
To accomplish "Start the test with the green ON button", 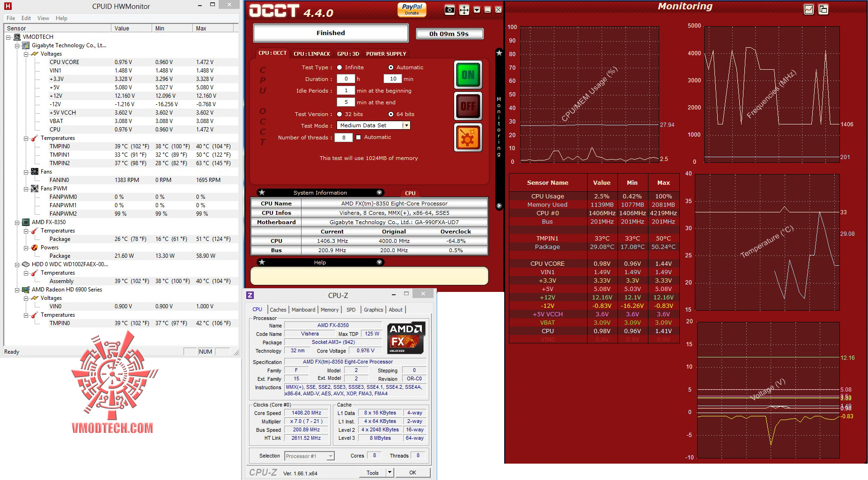I will pyautogui.click(x=468, y=75).
